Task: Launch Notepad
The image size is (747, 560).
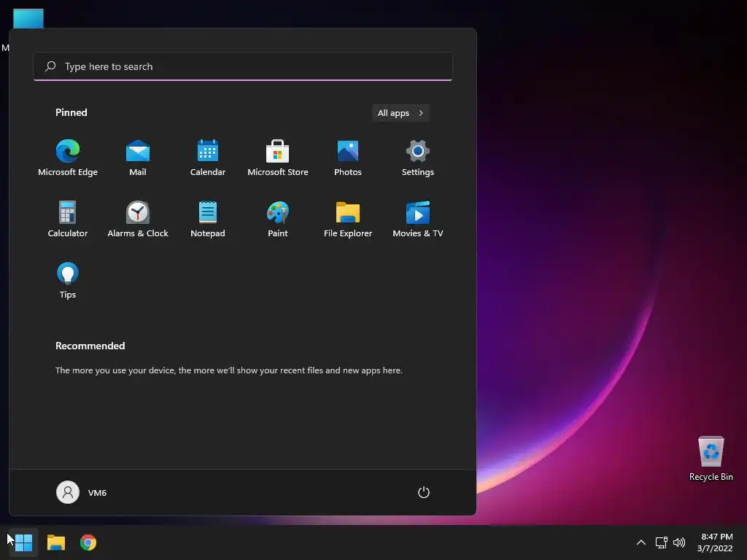Action: (208, 219)
